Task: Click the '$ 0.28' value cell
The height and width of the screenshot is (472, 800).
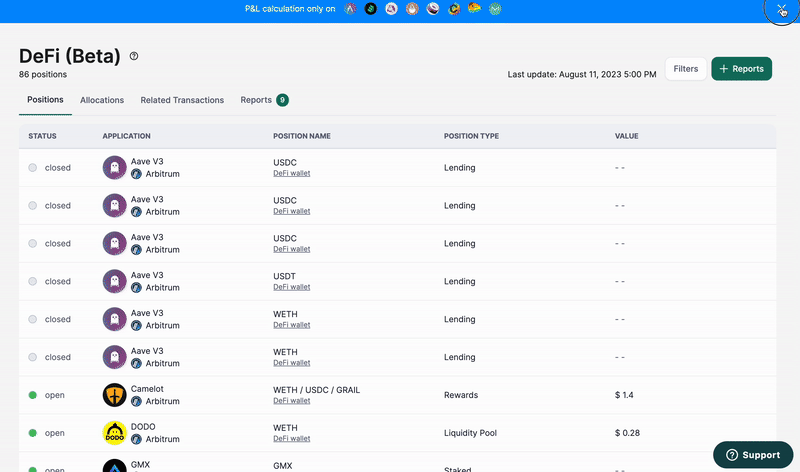Action: point(627,433)
